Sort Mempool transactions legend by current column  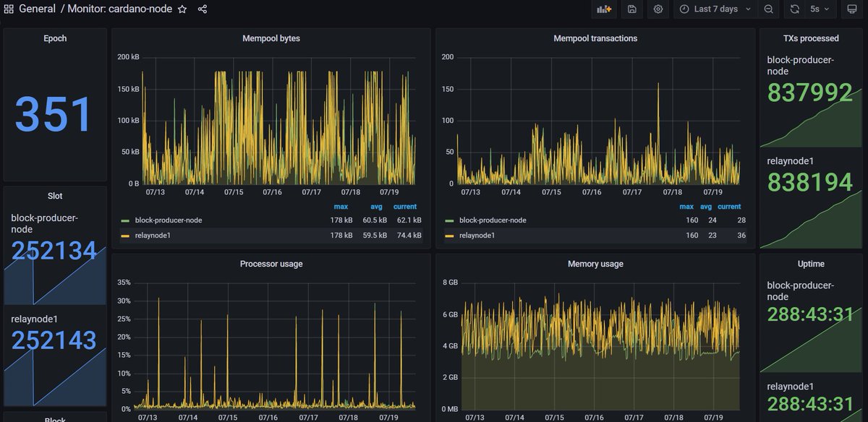729,207
